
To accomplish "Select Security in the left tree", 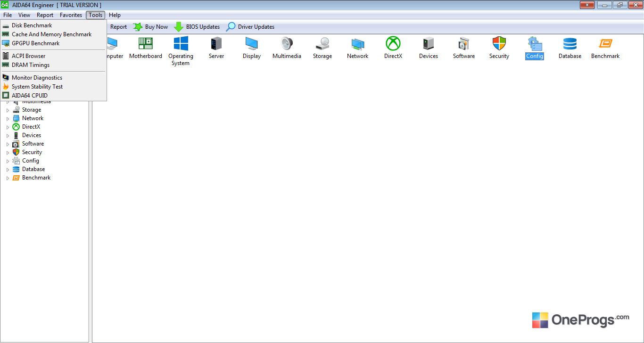I will 32,152.
